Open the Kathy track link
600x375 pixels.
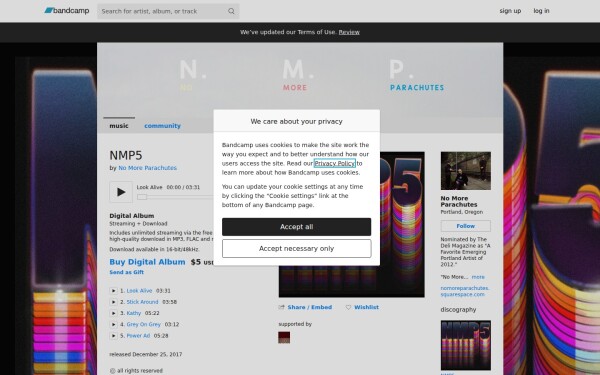(134, 313)
